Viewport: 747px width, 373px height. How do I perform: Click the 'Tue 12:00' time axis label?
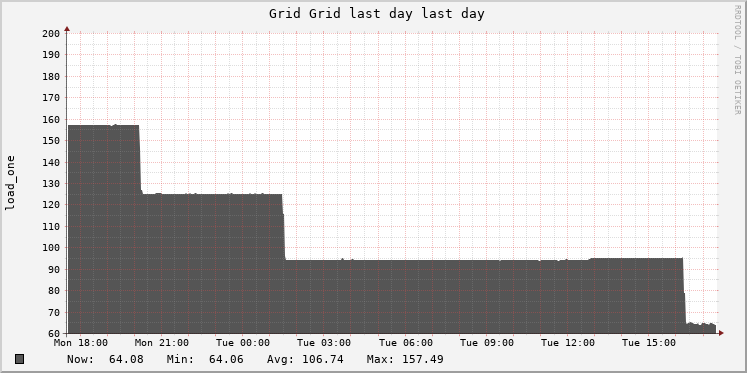[x=568, y=343]
